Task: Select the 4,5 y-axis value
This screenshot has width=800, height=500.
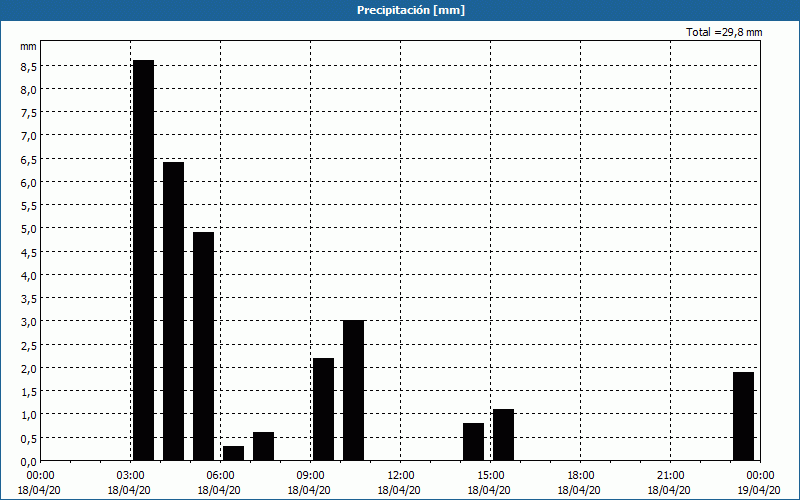Action: (x=29, y=252)
